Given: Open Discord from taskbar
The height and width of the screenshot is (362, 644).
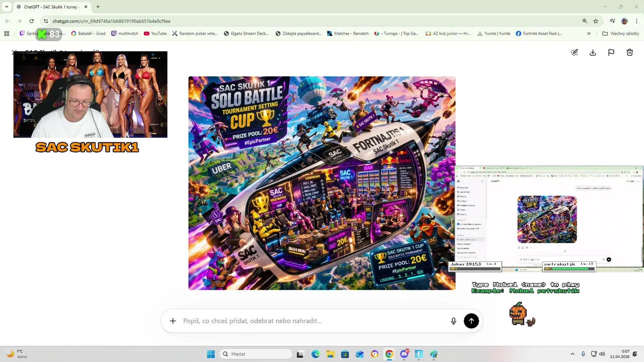Looking at the screenshot, I should tap(404, 354).
